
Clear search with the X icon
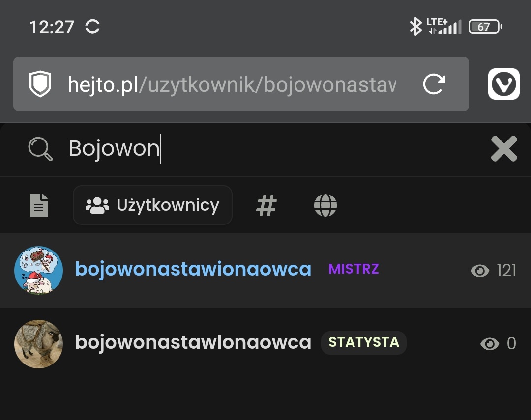[504, 148]
